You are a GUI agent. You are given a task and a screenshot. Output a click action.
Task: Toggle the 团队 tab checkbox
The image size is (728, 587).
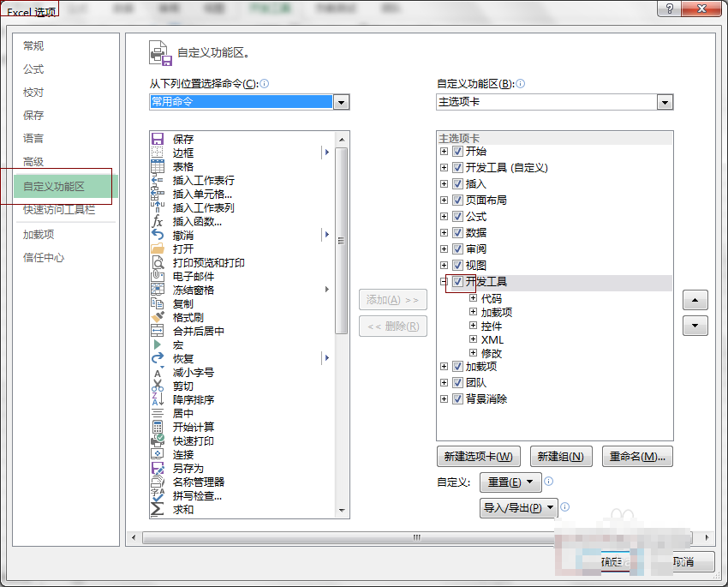coord(458,382)
